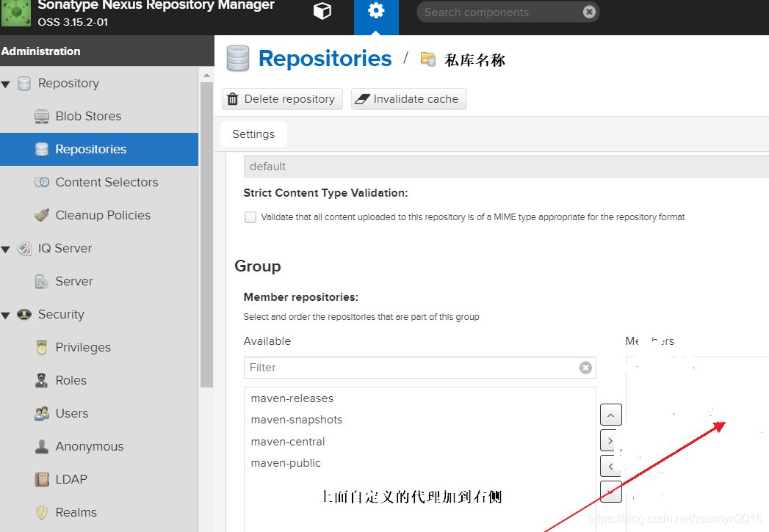Screen dimensions: 769x532
Task: Click the IQ Server icon
Action: 24,248
